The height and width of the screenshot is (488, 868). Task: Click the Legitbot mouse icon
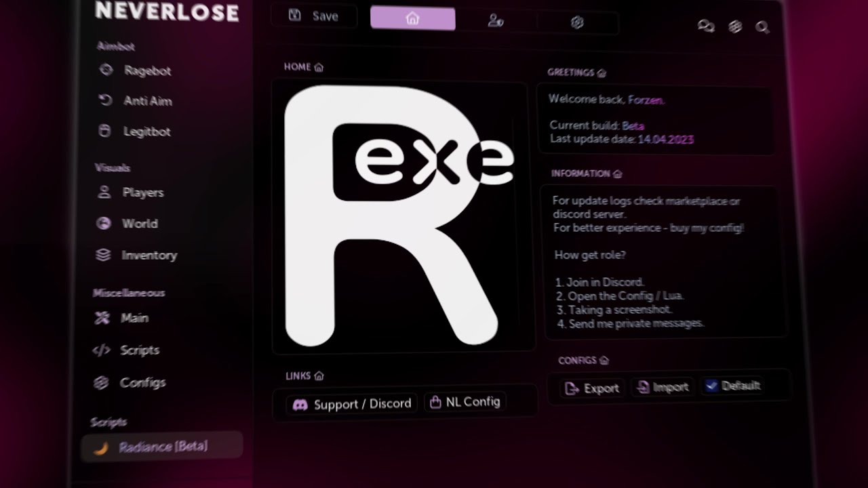point(104,131)
